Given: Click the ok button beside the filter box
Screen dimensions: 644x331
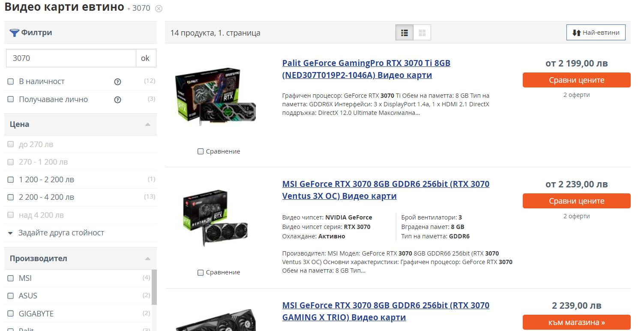Looking at the screenshot, I should click(x=146, y=58).
